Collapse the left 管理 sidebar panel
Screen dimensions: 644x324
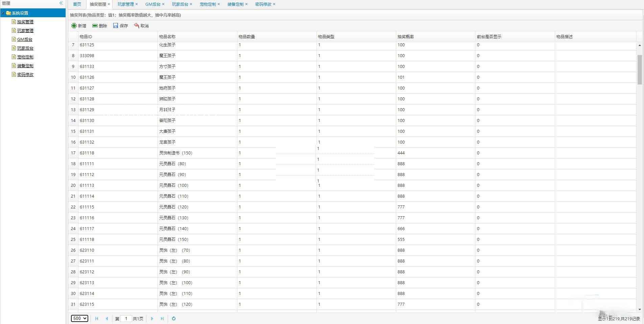61,3
